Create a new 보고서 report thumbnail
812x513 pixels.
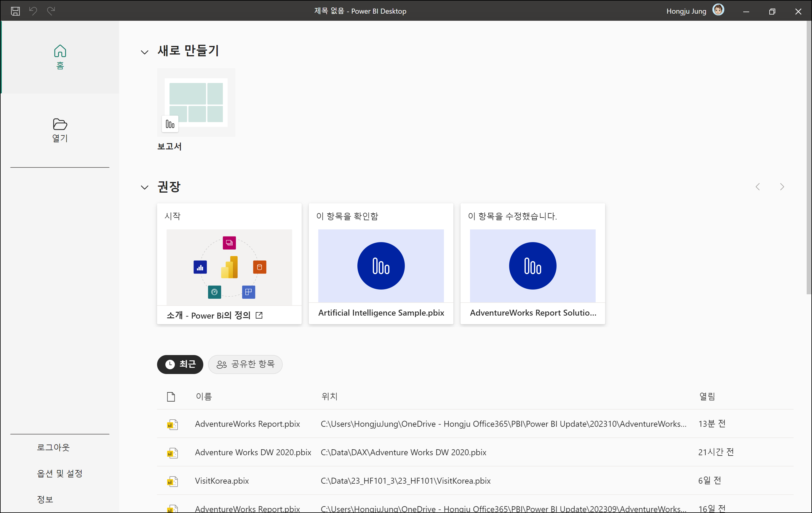[196, 103]
